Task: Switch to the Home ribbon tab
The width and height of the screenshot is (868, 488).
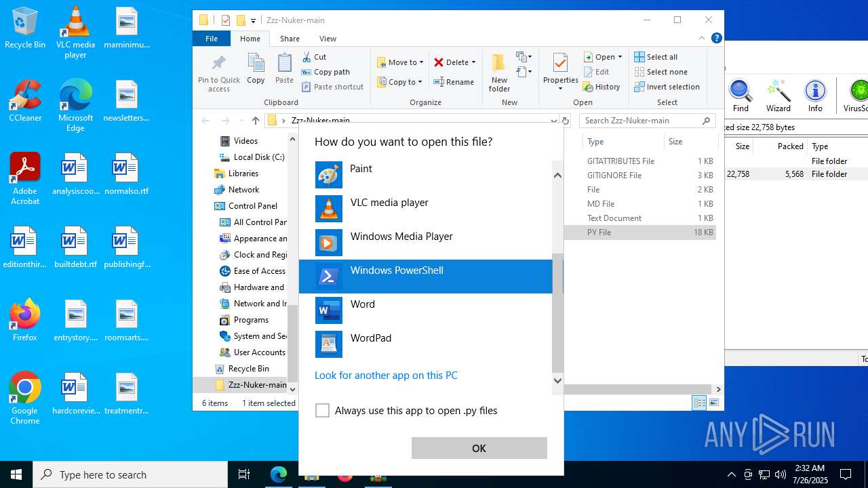Action: tap(250, 39)
